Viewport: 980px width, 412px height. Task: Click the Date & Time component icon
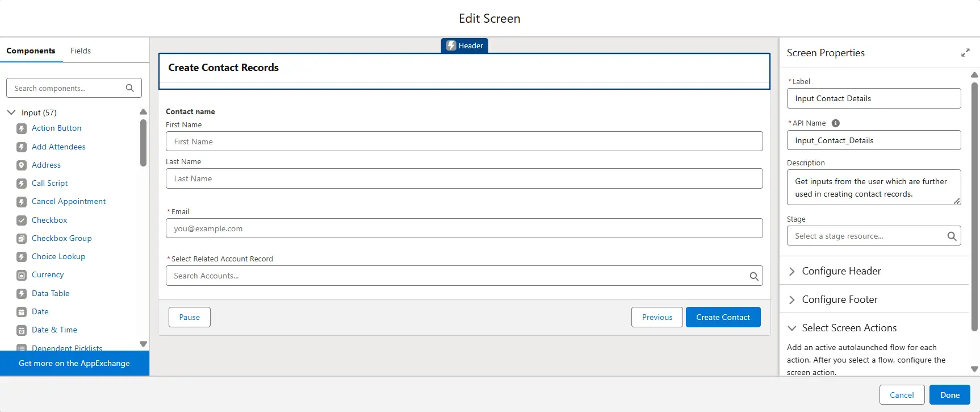[22, 330]
